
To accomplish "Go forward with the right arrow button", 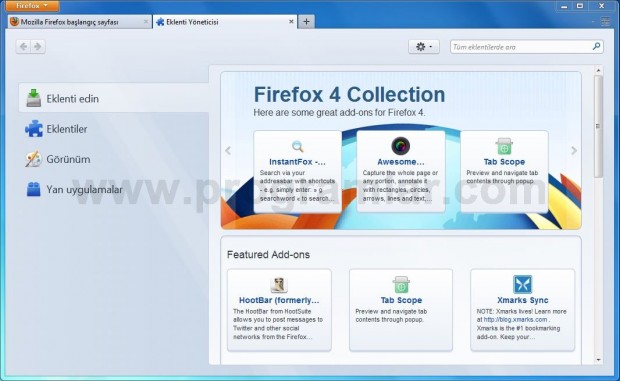I will pos(38,47).
